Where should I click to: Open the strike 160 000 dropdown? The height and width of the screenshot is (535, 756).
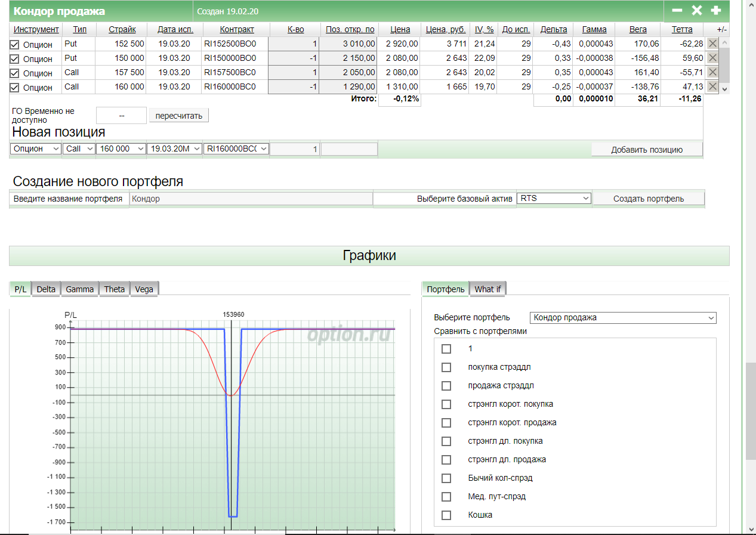pos(121,149)
